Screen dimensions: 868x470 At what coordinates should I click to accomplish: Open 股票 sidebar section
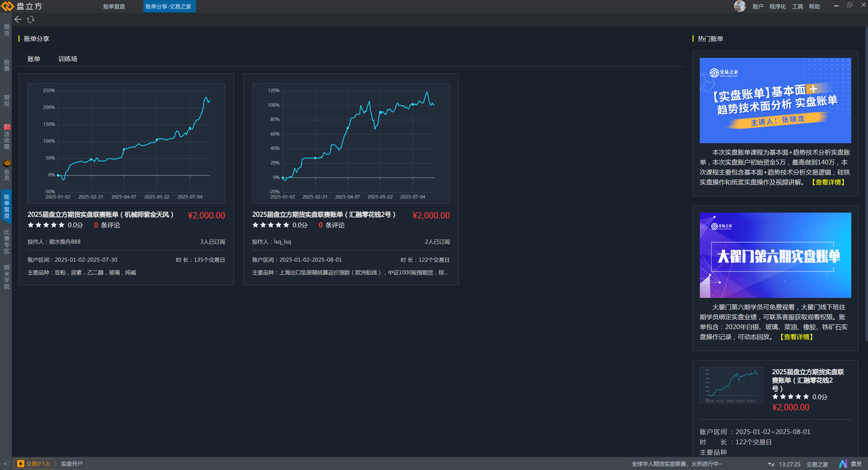coord(7,65)
